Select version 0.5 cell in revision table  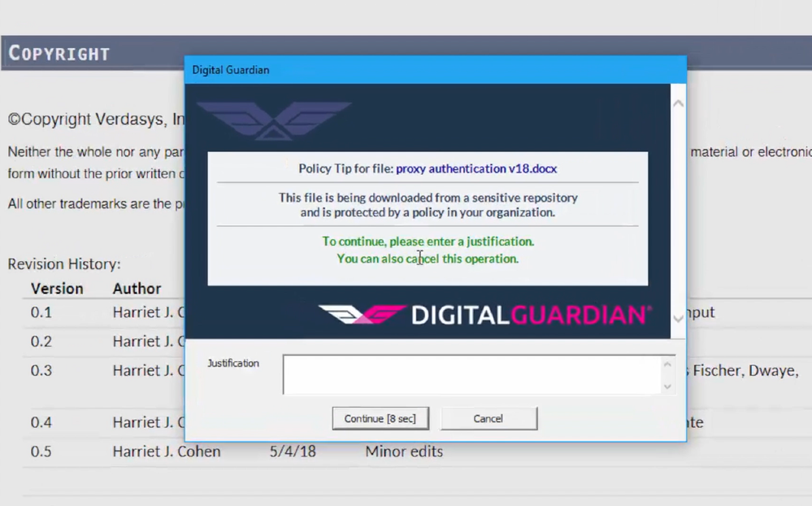click(x=41, y=451)
